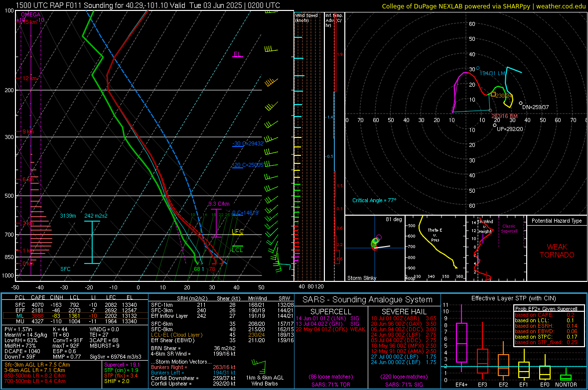The width and height of the screenshot is (588, 390).
Task: Select the MU parcel row label
Action: tap(20, 321)
